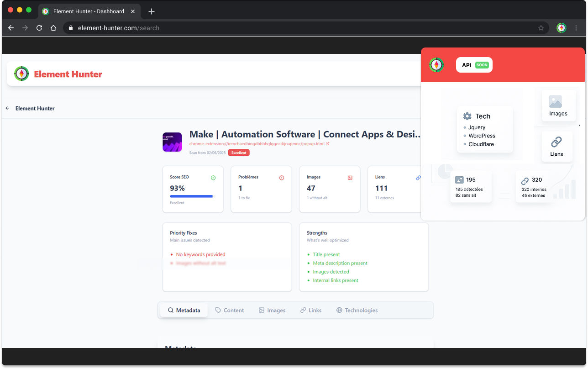The width and height of the screenshot is (588, 369).
Task: Click the link icon on Liens card
Action: (418, 178)
